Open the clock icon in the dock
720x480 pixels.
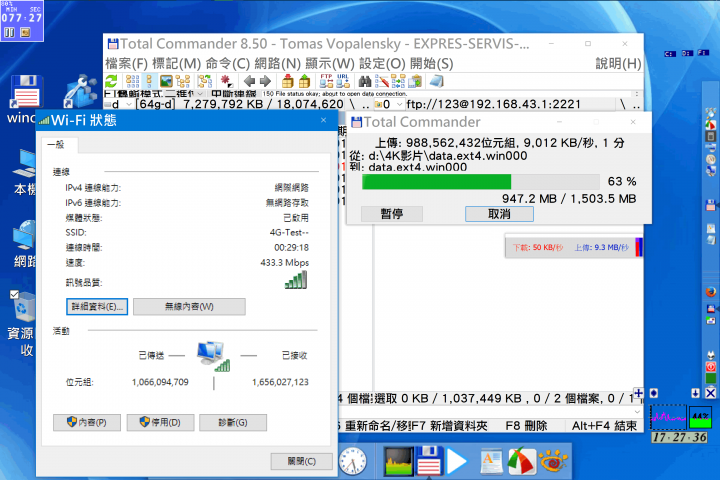click(x=353, y=461)
